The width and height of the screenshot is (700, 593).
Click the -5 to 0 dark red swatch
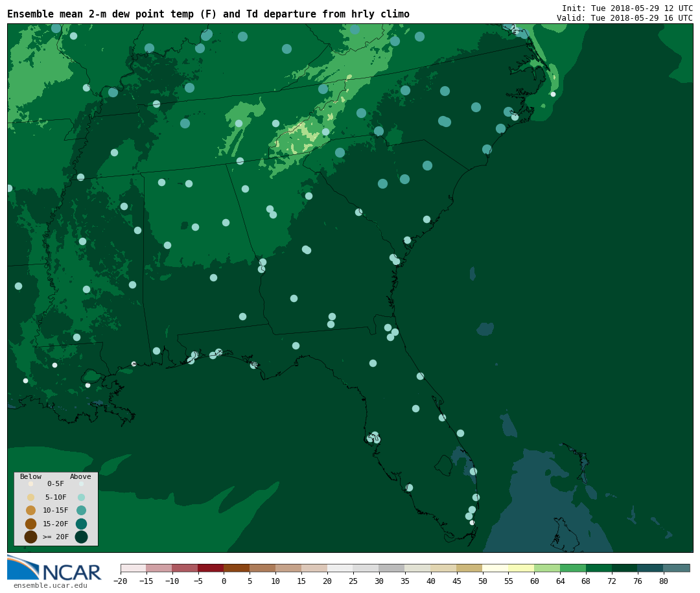[211, 568]
